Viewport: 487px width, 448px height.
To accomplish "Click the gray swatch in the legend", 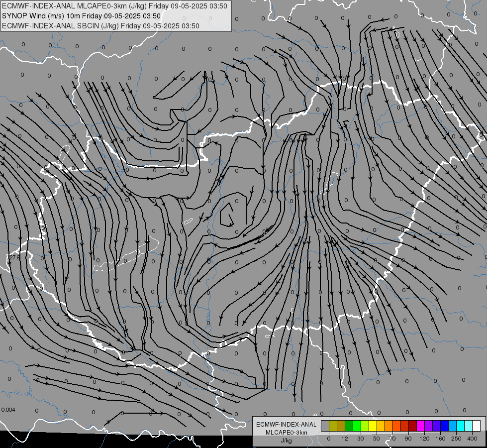I will (x=325, y=426).
